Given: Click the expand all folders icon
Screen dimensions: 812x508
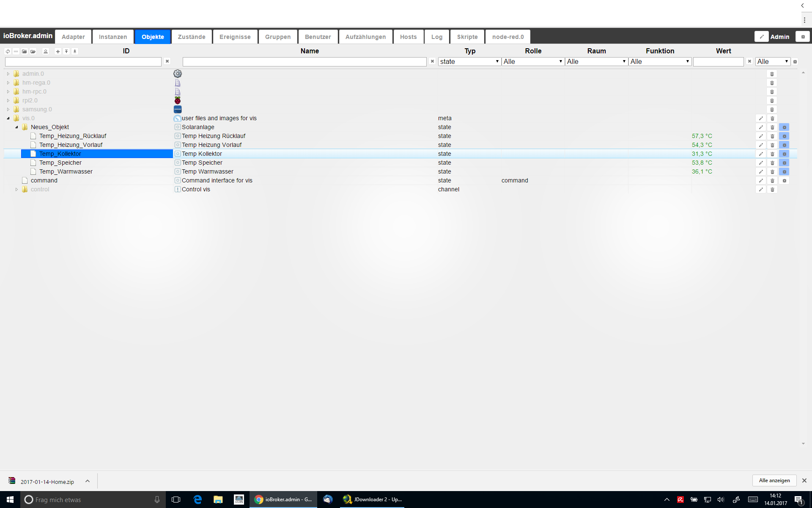Looking at the screenshot, I should (33, 51).
